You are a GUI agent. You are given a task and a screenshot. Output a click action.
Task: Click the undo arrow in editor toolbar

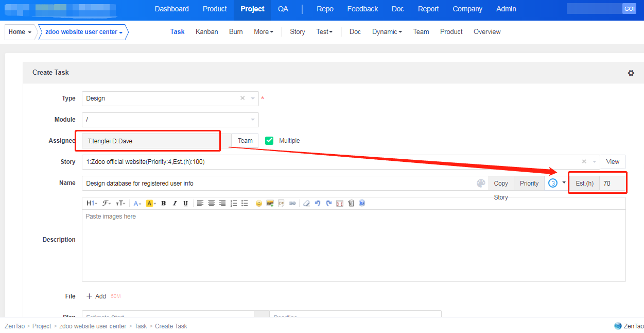[x=317, y=203]
